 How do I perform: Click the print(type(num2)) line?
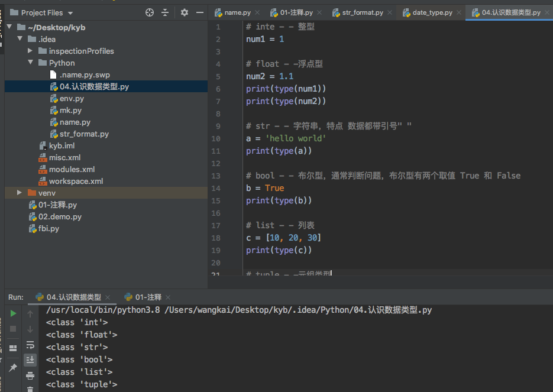point(286,101)
